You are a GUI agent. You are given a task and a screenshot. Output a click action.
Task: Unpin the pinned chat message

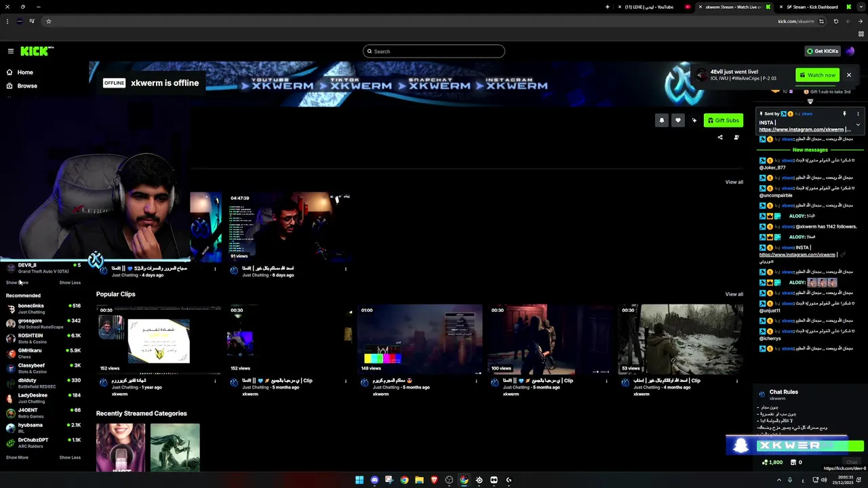844,114
